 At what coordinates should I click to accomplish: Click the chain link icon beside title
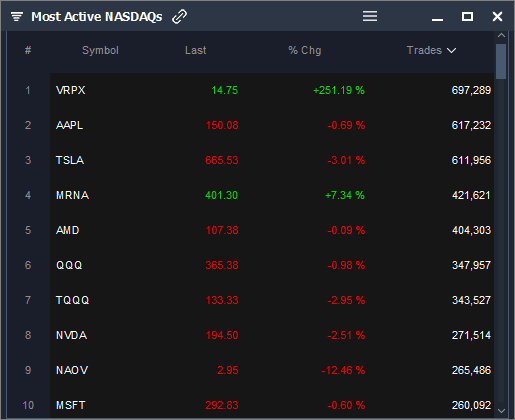click(x=179, y=17)
